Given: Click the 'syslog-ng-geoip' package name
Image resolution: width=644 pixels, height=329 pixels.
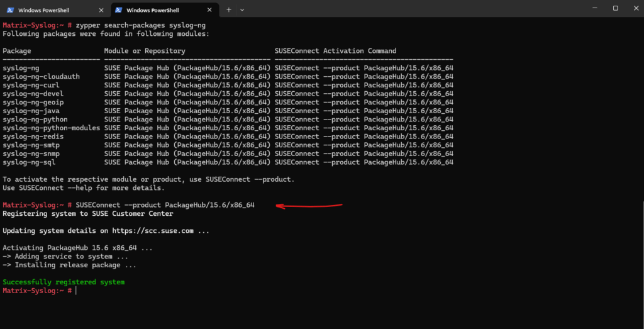Looking at the screenshot, I should tap(33, 103).
